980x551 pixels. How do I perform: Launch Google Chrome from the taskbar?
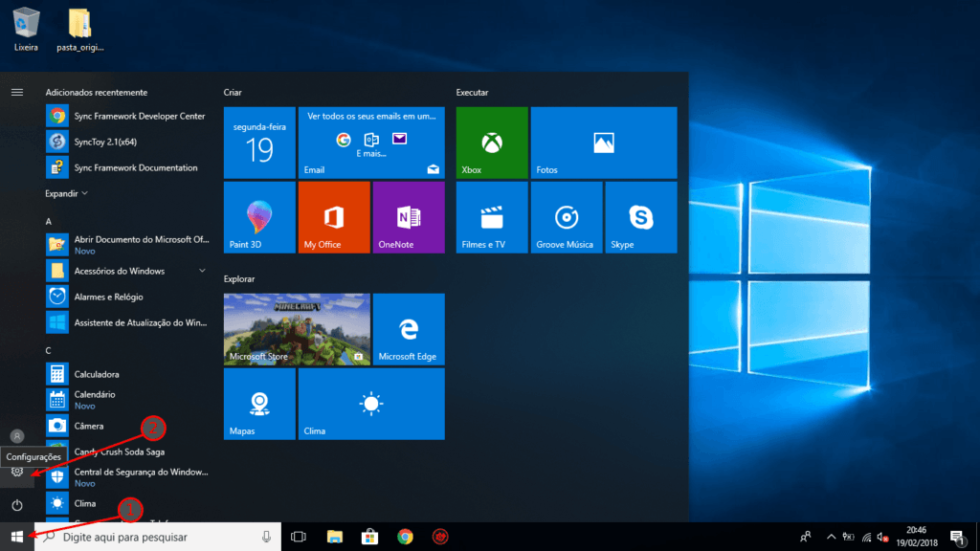404,538
